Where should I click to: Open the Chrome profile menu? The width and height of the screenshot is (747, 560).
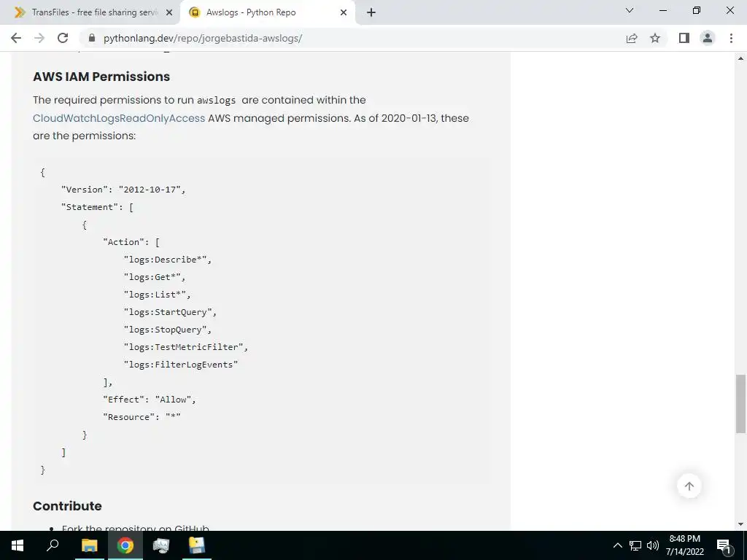(x=708, y=38)
